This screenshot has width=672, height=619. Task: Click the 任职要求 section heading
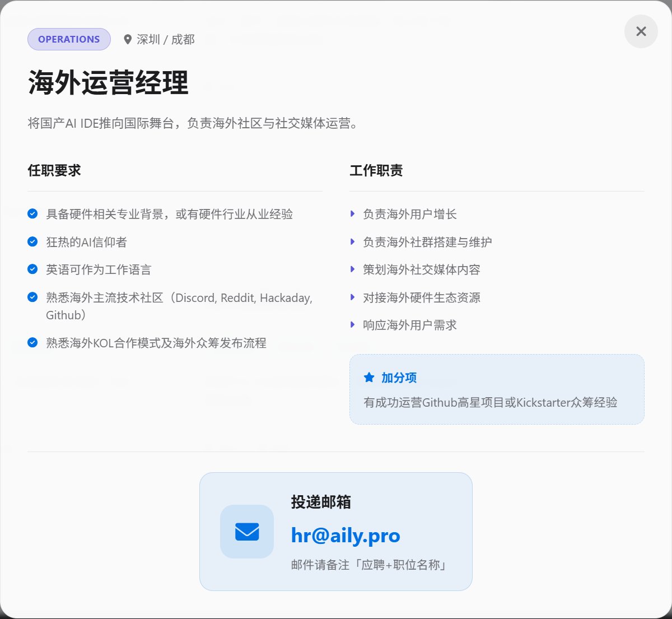coord(54,170)
